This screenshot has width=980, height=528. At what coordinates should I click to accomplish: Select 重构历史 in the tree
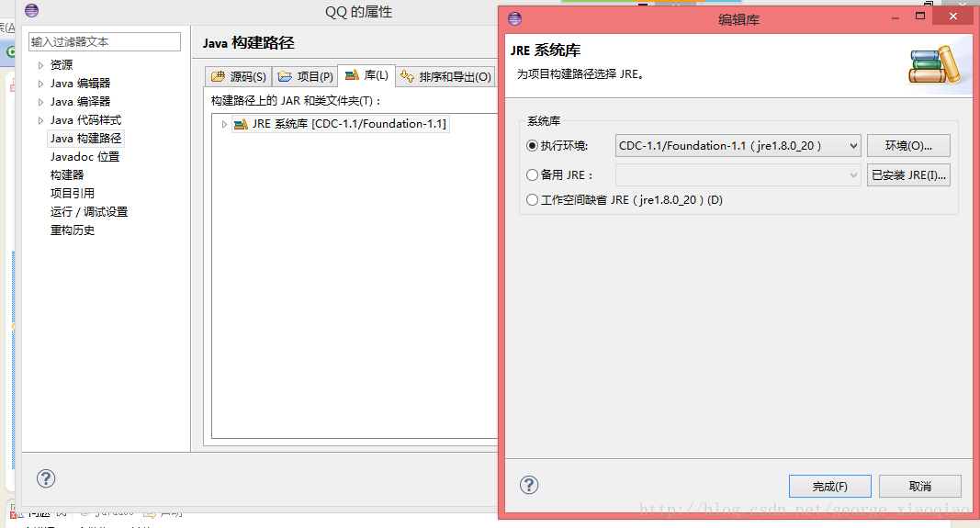73,230
